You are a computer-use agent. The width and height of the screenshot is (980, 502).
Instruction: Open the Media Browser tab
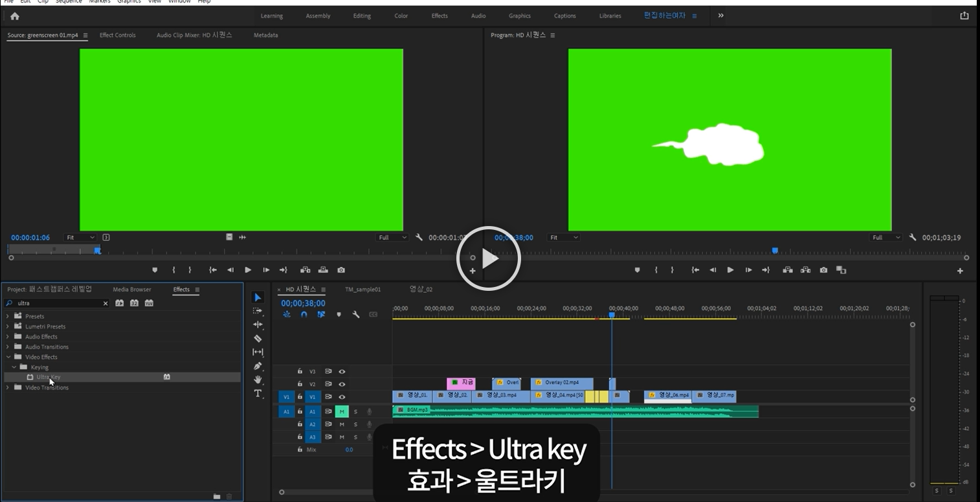click(132, 290)
